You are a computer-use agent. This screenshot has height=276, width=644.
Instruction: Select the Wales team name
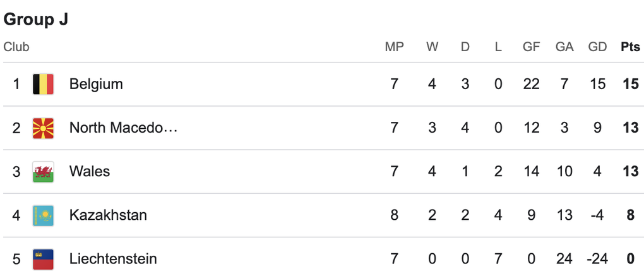tap(90, 172)
